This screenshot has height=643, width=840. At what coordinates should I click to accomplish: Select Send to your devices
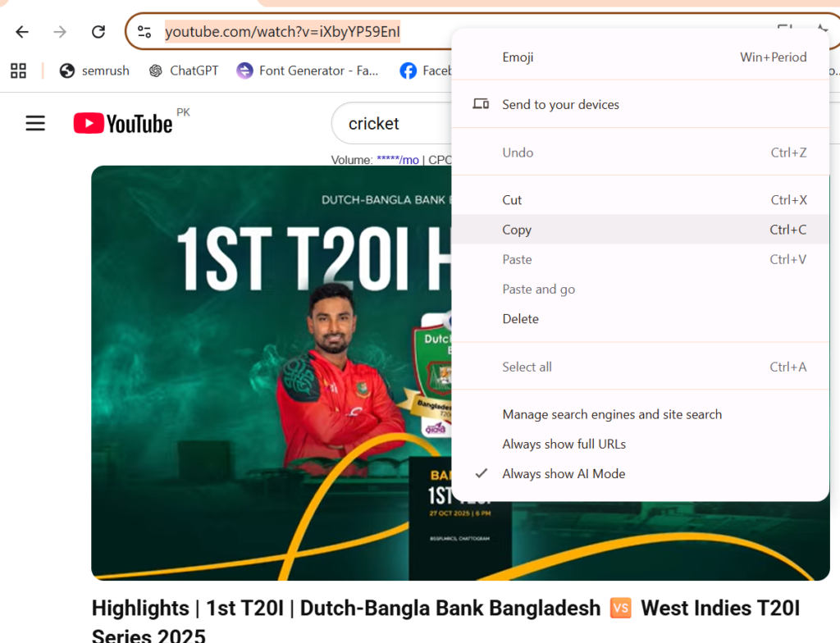(640, 104)
